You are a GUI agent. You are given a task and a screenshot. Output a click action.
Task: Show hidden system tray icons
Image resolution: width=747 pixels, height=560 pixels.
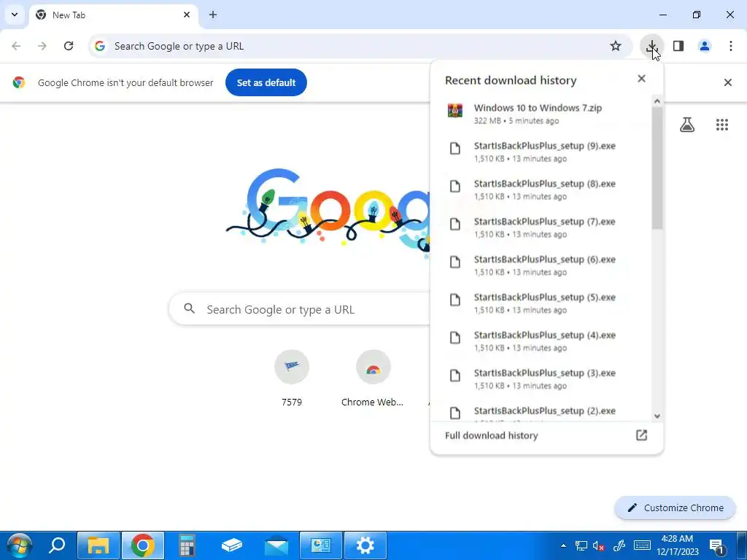click(563, 545)
